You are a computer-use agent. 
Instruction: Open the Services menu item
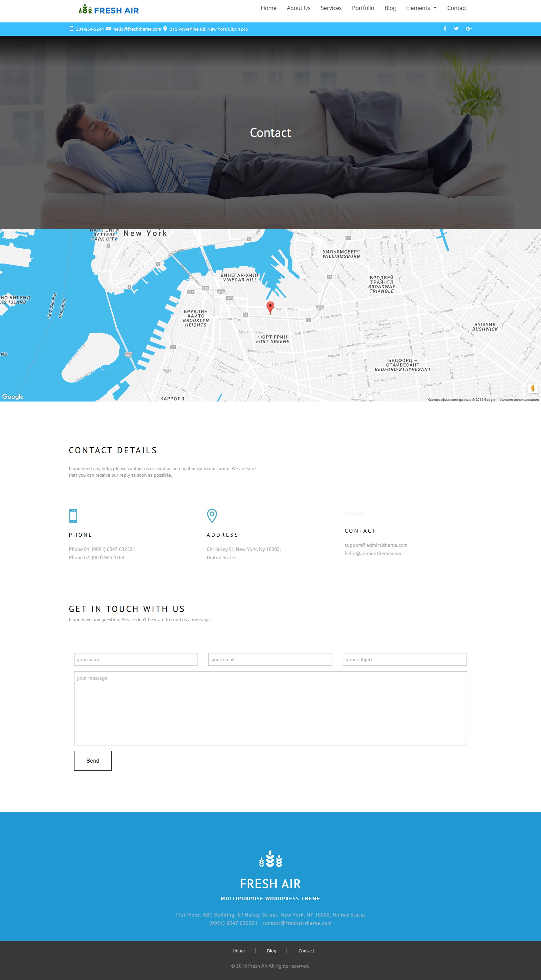(x=331, y=8)
